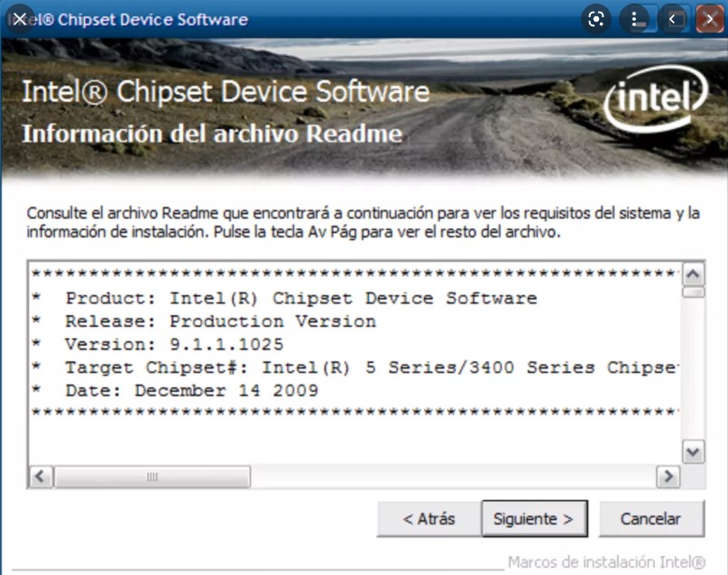Click the Intel logo in the banner
This screenshot has height=575, width=728.
657,98
